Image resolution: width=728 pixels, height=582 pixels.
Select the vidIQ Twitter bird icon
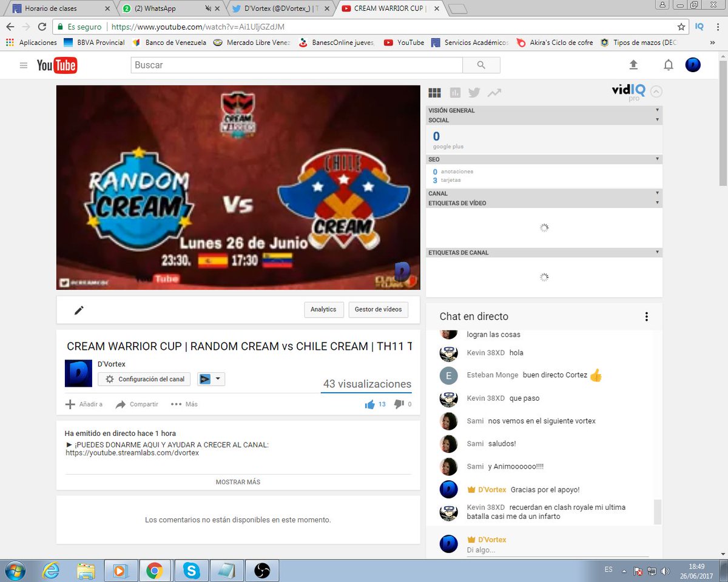click(474, 93)
